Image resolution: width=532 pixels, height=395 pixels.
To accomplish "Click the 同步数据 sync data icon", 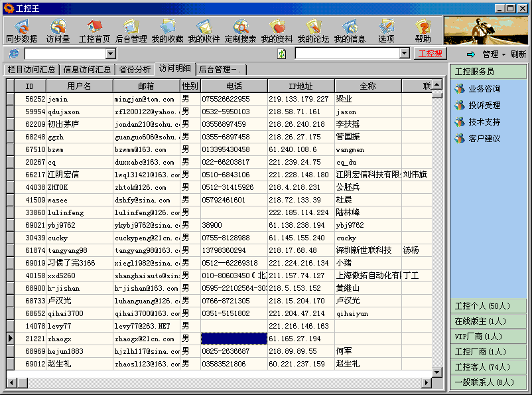I will point(21,31).
